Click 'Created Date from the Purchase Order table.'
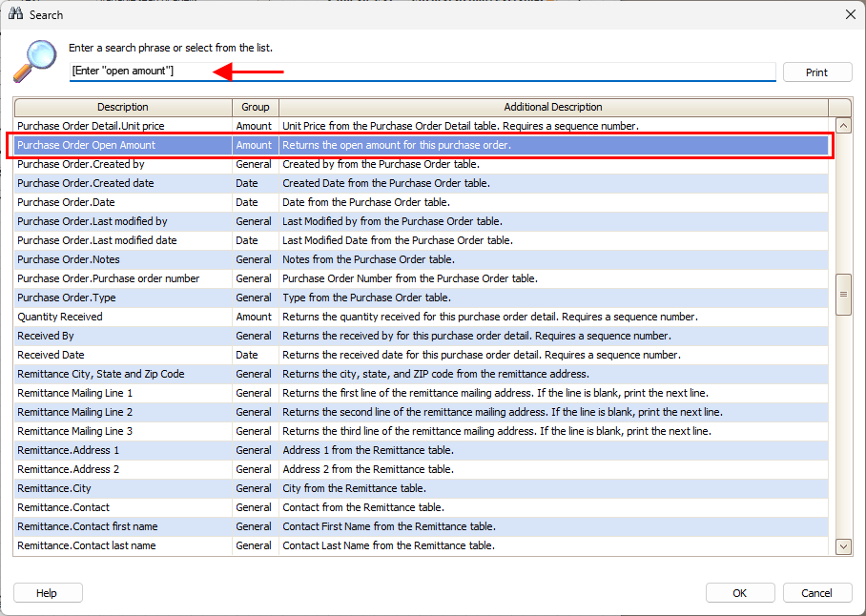The width and height of the screenshot is (866, 616). click(386, 183)
